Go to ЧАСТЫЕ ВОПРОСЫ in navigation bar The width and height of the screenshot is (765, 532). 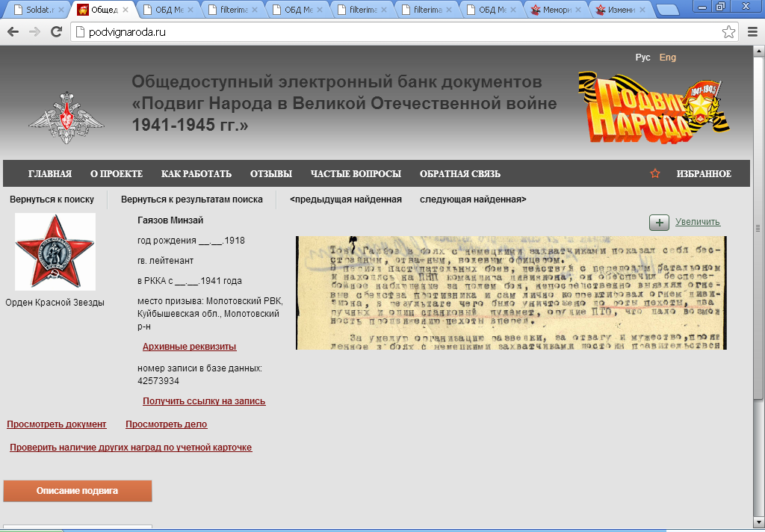click(356, 174)
